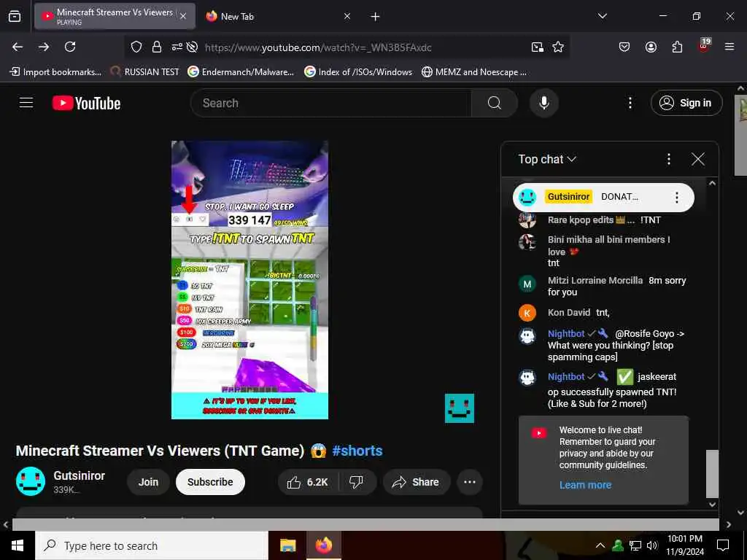This screenshot has width=747, height=560.
Task: Click Firefox taskbar icon
Action: [x=323, y=545]
